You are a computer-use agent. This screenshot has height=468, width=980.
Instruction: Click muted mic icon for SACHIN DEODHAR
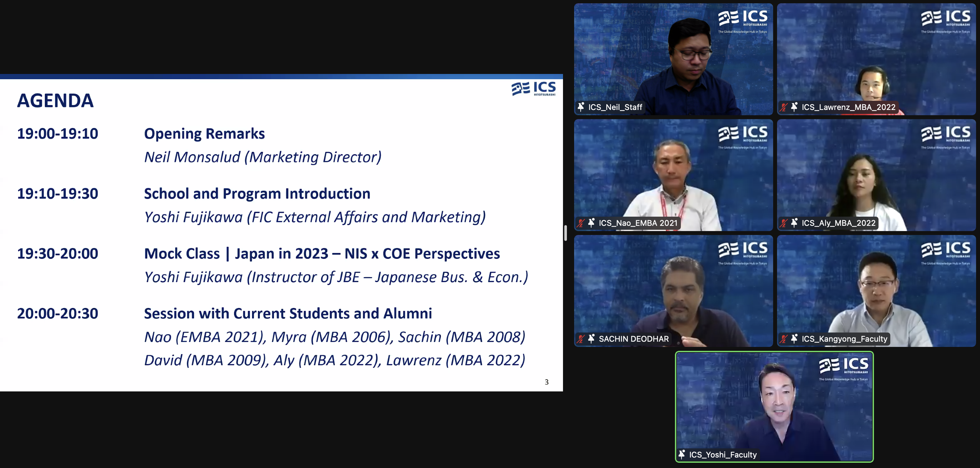[x=581, y=339]
